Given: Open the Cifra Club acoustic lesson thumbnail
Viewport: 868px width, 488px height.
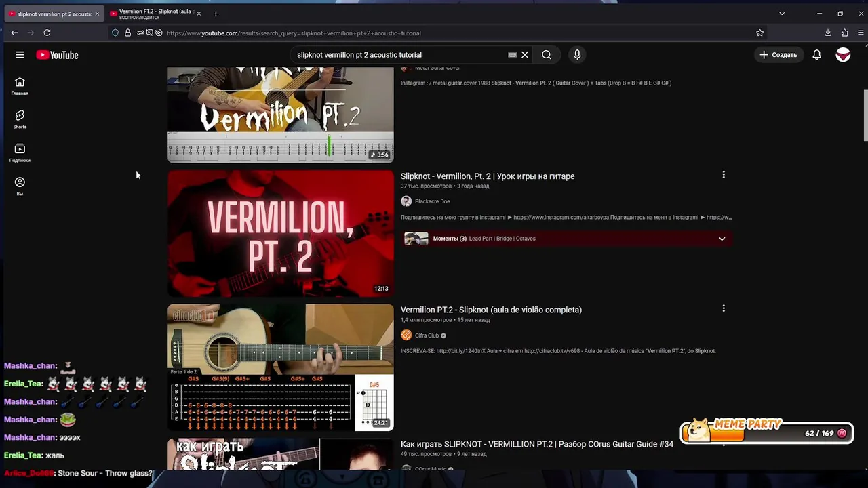Looking at the screenshot, I should click(281, 367).
